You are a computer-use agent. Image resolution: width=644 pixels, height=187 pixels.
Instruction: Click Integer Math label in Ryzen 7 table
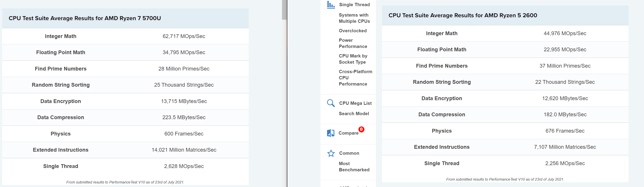[61, 36]
